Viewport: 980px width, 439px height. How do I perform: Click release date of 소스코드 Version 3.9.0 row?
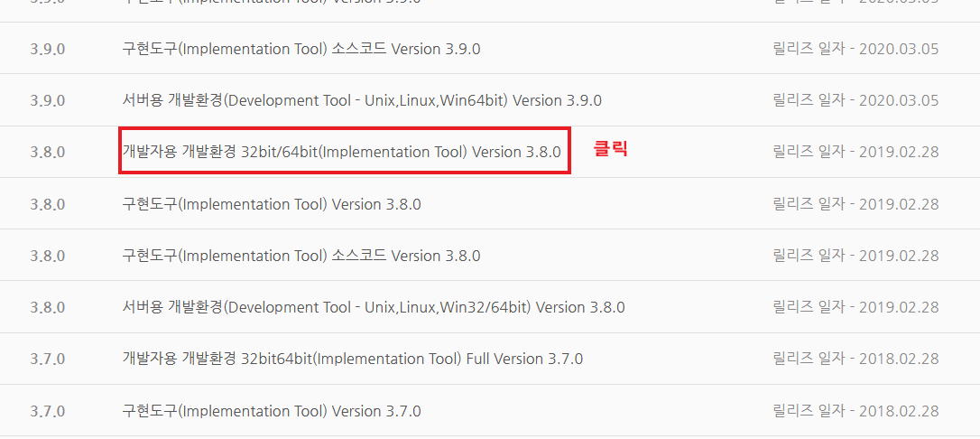pyautogui.click(x=855, y=49)
